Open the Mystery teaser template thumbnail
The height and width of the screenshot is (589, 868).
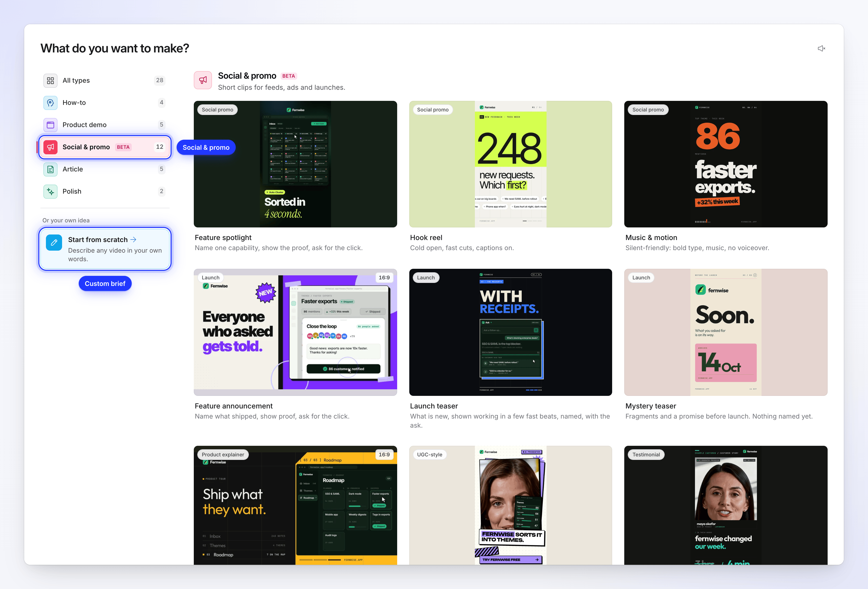pos(726,332)
